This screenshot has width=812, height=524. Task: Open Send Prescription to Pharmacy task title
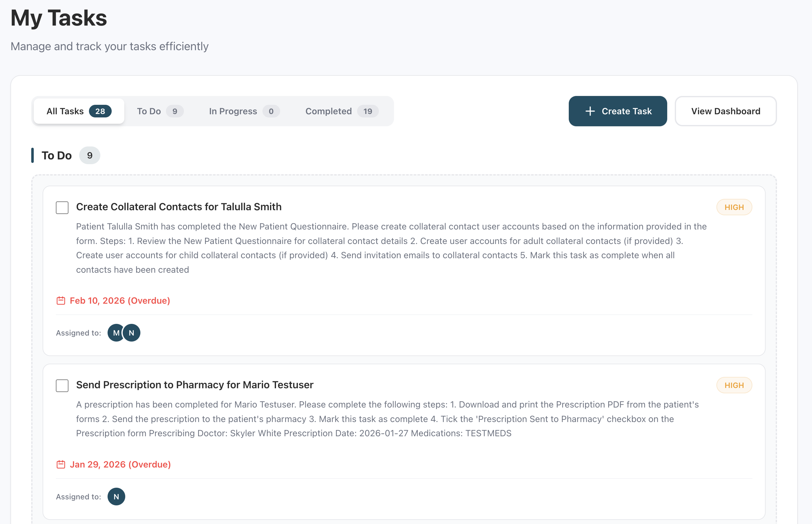pos(195,385)
